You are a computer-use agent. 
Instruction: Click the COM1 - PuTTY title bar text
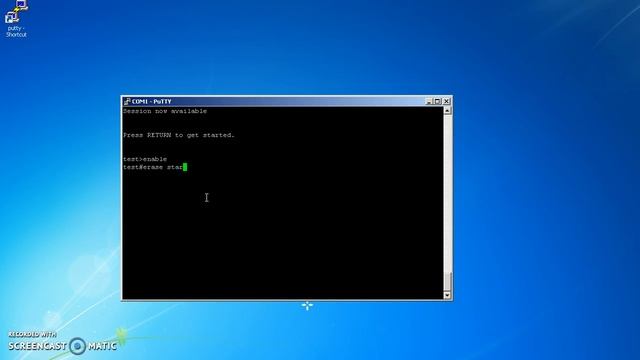coord(152,101)
